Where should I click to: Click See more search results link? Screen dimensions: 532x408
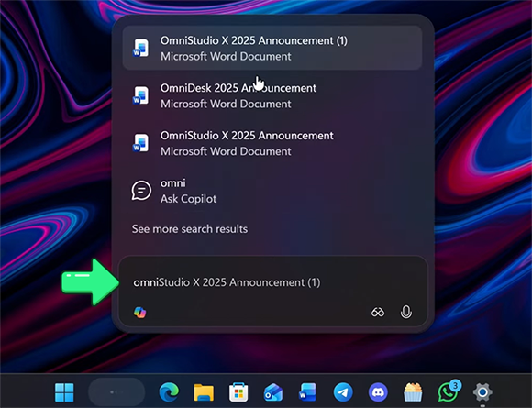pos(190,229)
